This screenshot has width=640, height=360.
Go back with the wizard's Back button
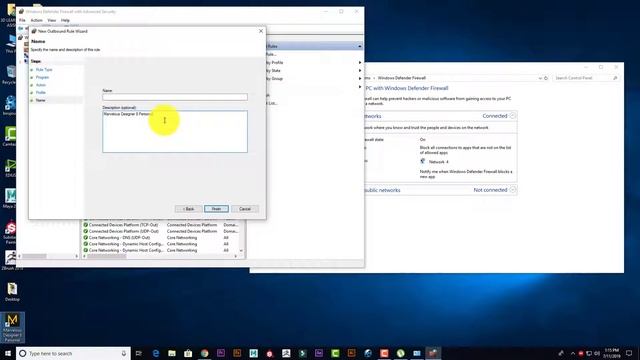tap(188, 209)
